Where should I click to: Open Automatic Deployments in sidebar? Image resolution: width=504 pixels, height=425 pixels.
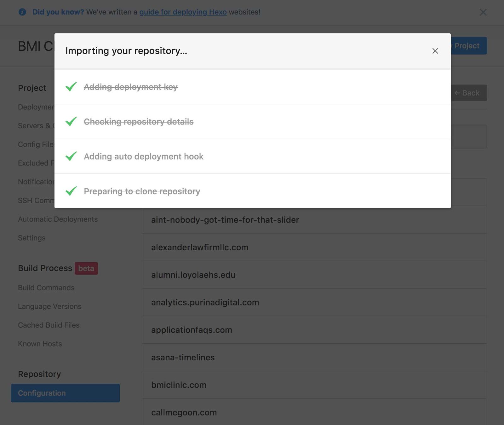tap(58, 219)
